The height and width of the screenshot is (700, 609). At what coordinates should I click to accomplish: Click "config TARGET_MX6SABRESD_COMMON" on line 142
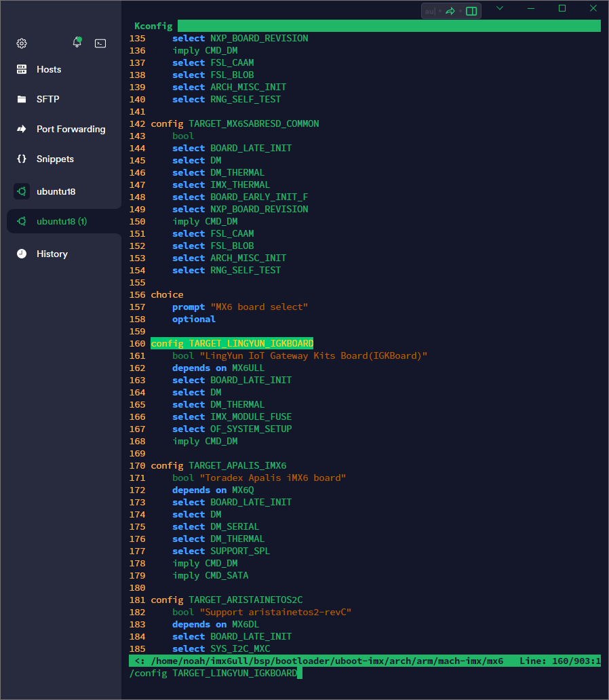pyautogui.click(x=235, y=123)
